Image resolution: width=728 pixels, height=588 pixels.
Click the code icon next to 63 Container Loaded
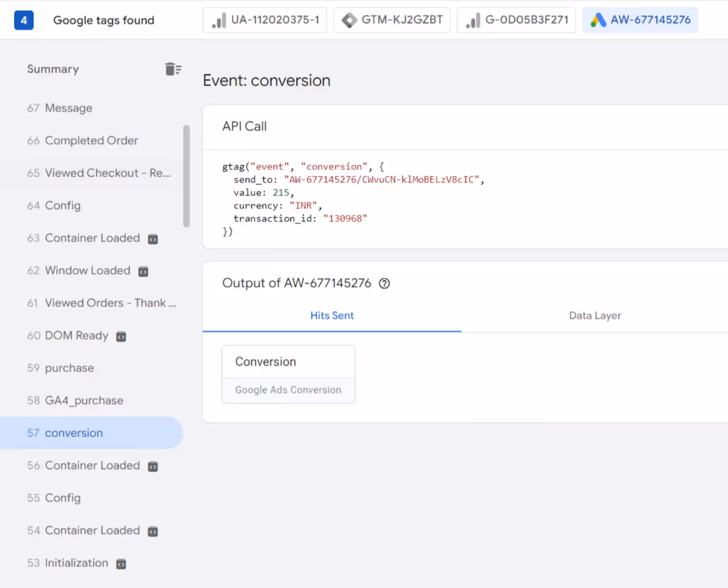(x=153, y=239)
